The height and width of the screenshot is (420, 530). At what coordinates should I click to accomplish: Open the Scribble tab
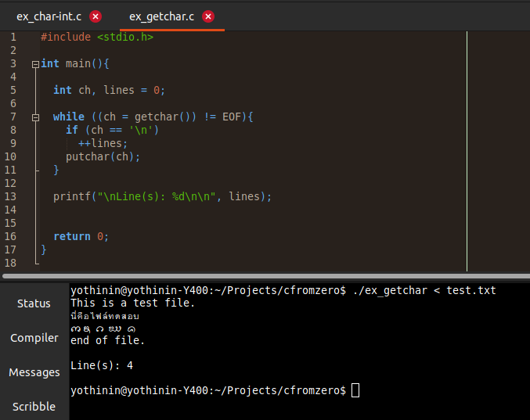tap(34, 407)
